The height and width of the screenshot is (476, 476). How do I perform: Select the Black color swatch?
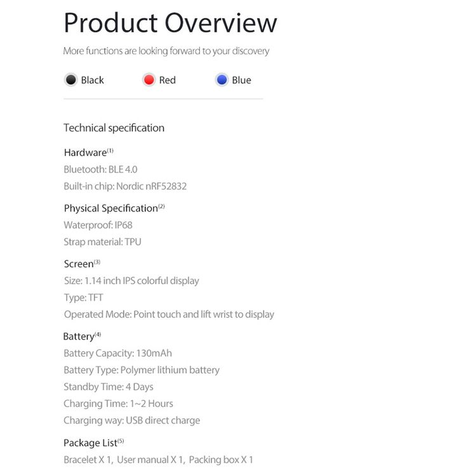[71, 80]
